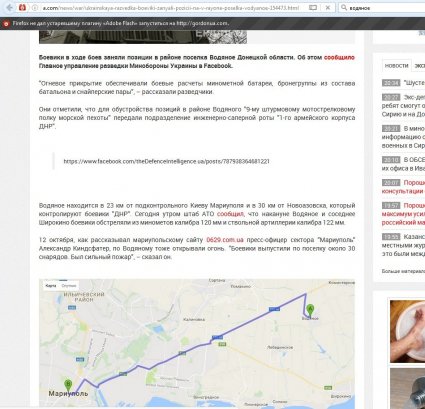This screenshot has height=409, width=425.
Task: Stop loading with the X button
Action: 328,7
